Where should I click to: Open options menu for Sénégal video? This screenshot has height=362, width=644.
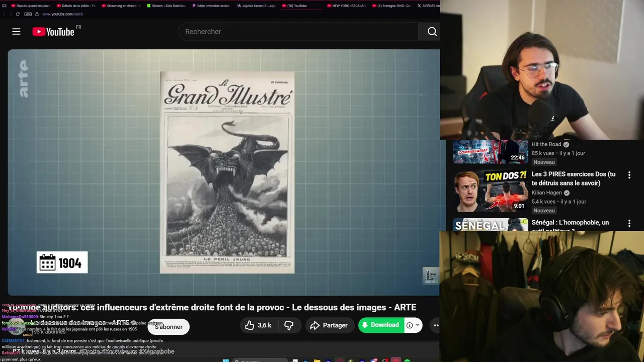629,223
